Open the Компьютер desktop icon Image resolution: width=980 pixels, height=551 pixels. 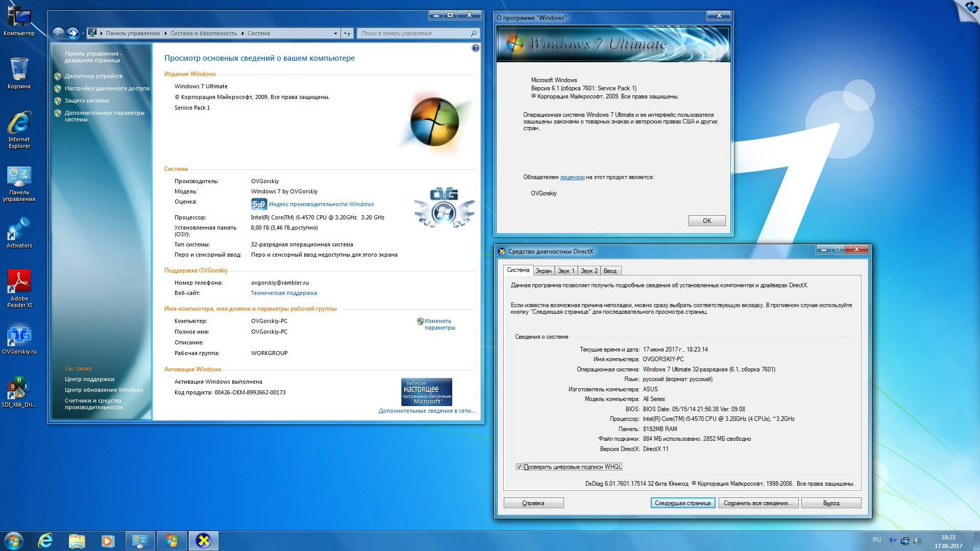(x=19, y=20)
